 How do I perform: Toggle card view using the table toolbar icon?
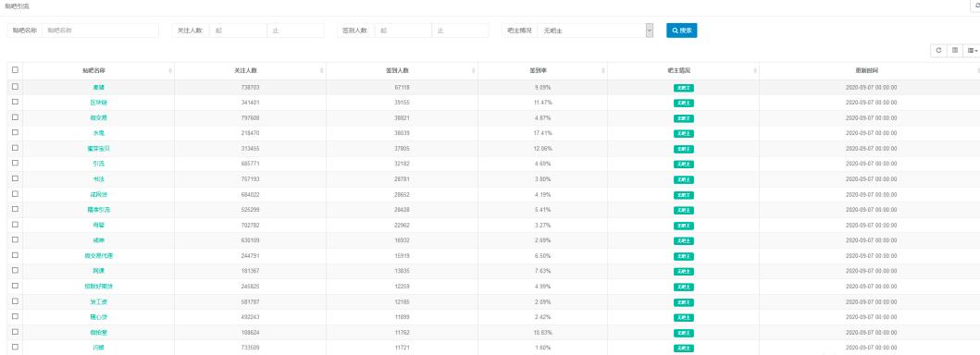click(955, 51)
